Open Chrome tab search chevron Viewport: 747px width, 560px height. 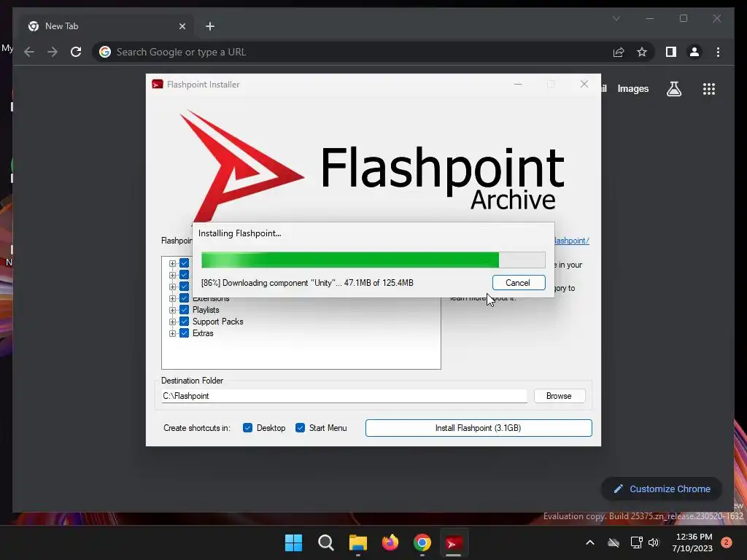[x=616, y=18]
